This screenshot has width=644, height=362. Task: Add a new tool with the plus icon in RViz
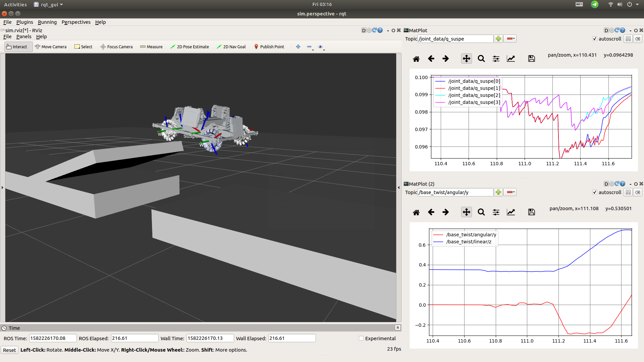point(298,47)
